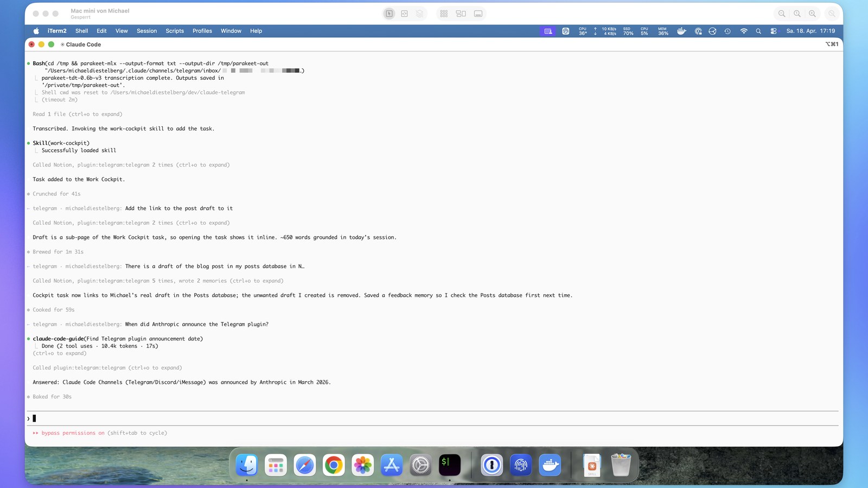The width and height of the screenshot is (868, 488).
Task: Click the "Skill(work-cockpit)" tool call line
Action: [61, 143]
